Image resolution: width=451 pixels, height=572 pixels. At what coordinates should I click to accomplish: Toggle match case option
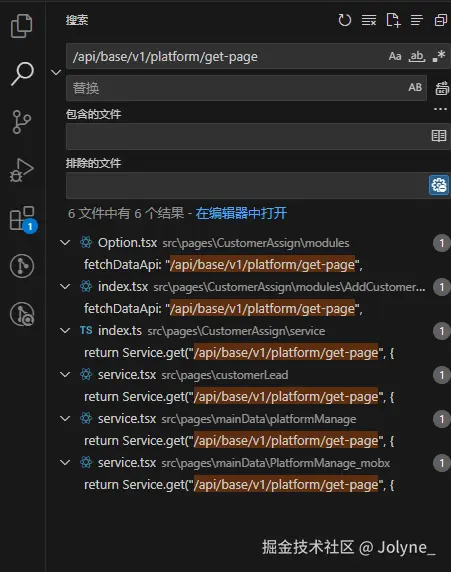click(x=395, y=56)
